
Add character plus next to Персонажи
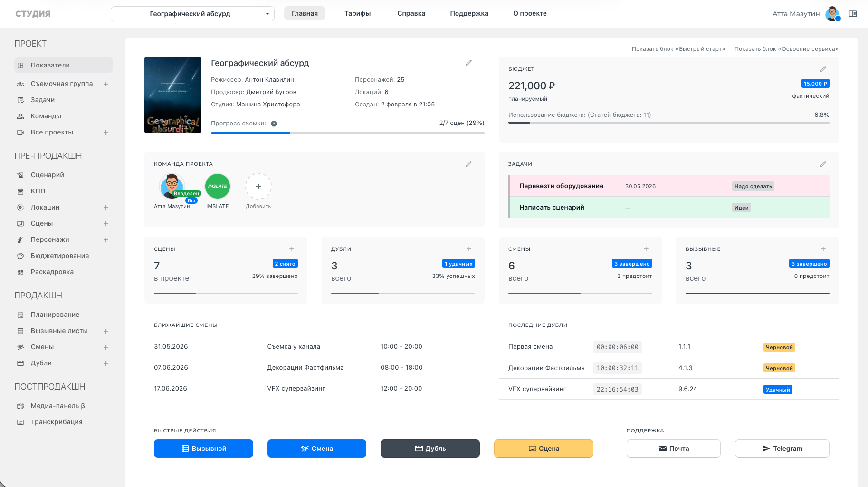point(106,240)
